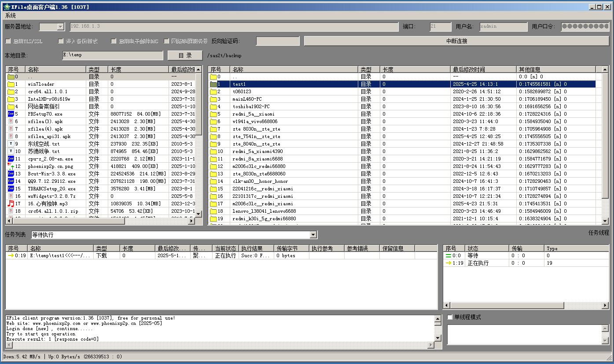Screen dimensions: 614x364
Task: Open the 服务器地址 dropdown
Action: (61, 27)
